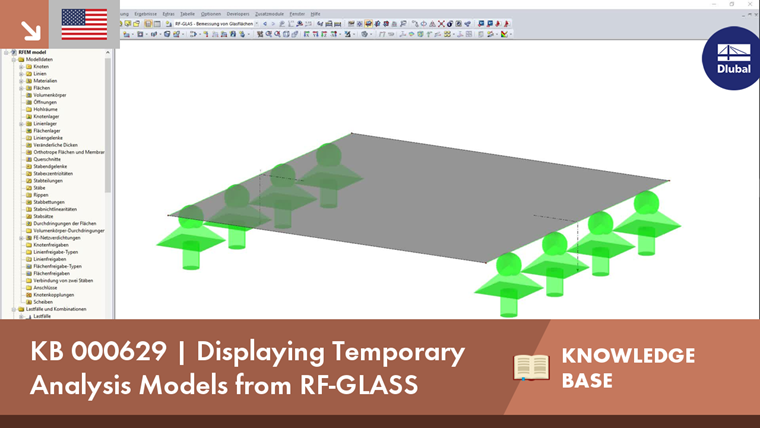
Task: Expand the Linien tree node
Action: (x=21, y=74)
